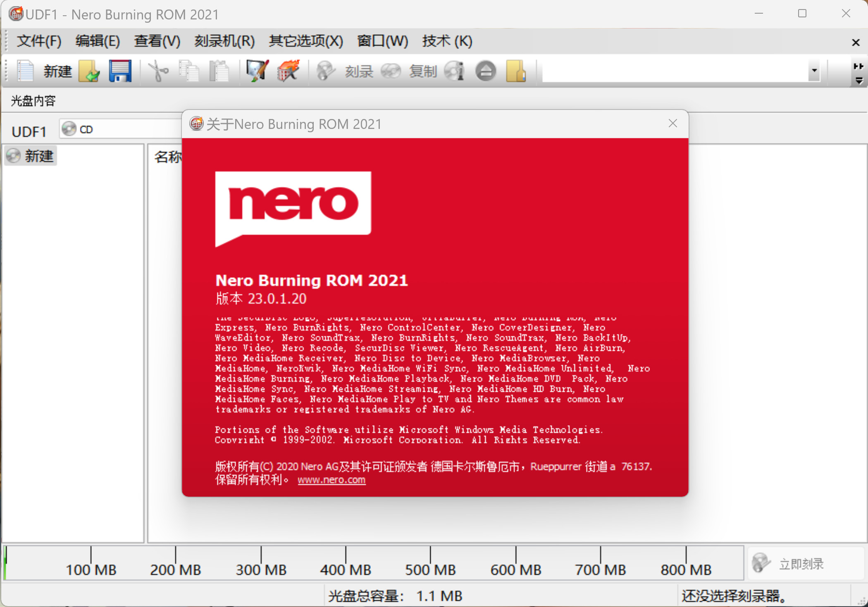The width and height of the screenshot is (868, 607).
Task: Open the 刻录机(R) menu
Action: 224,41
